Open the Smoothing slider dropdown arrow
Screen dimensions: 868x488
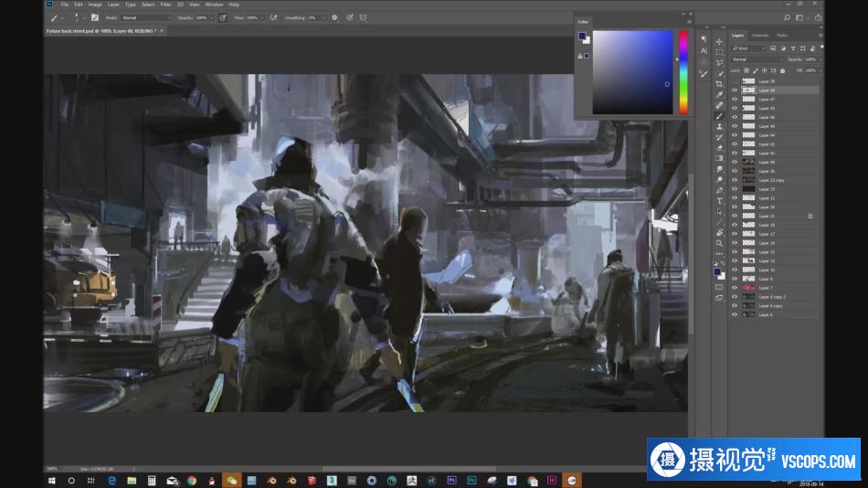323,17
